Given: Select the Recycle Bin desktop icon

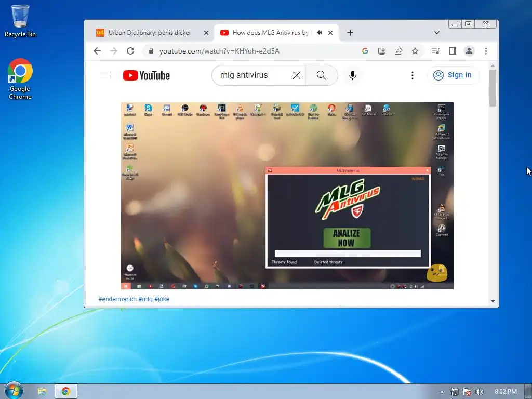Looking at the screenshot, I should 20,21.
